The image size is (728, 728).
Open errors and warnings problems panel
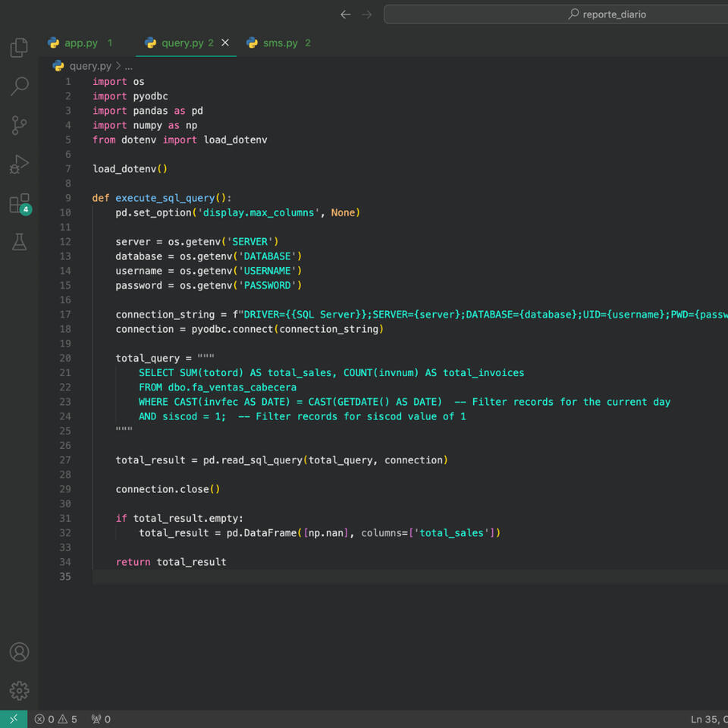coord(56,719)
